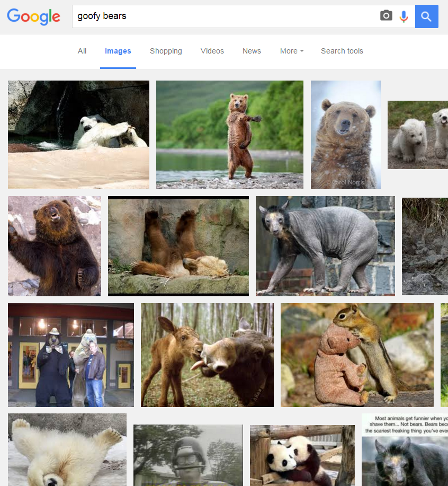The width and height of the screenshot is (448, 486).
Task: Open the Shopping results tab
Action: [x=166, y=51]
